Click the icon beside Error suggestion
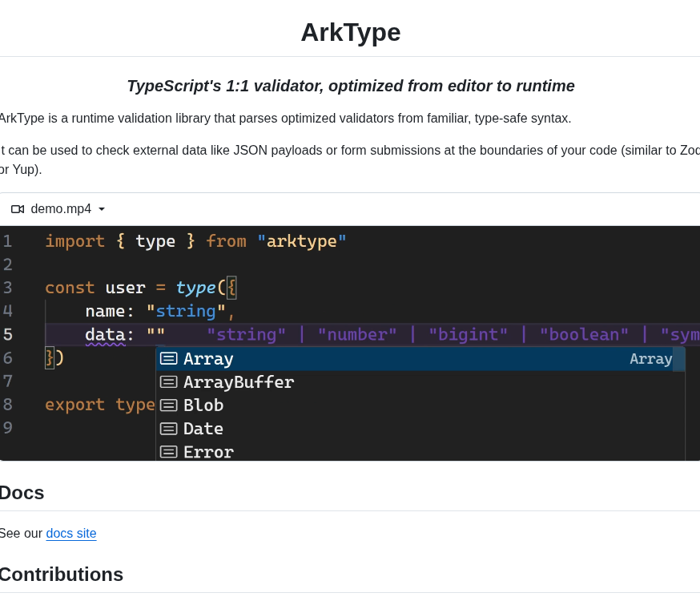Viewport: 700px width, 601px height. click(169, 452)
